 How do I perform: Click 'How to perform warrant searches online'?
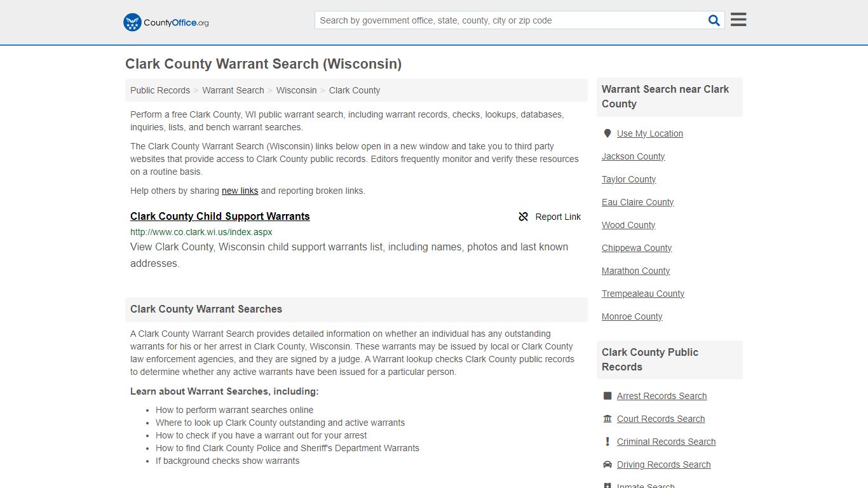[234, 410]
